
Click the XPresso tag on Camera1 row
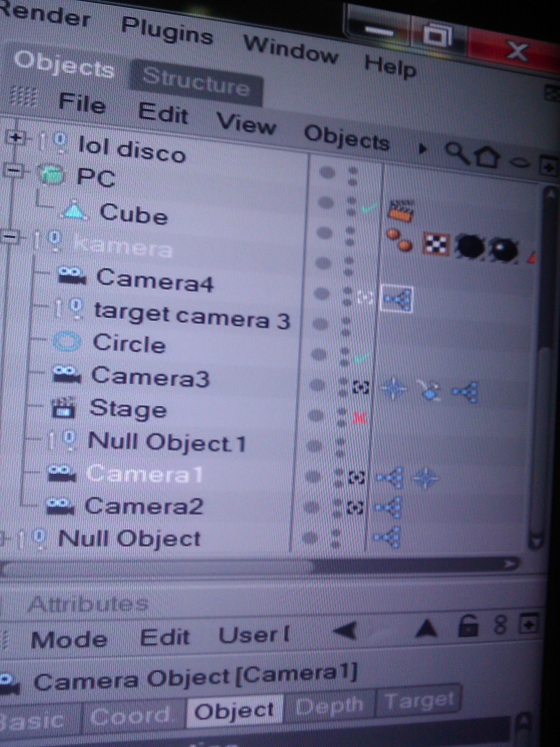(x=389, y=477)
